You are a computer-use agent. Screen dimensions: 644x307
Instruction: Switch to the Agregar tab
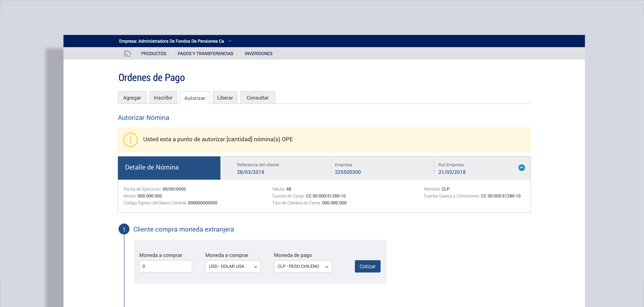(132, 98)
